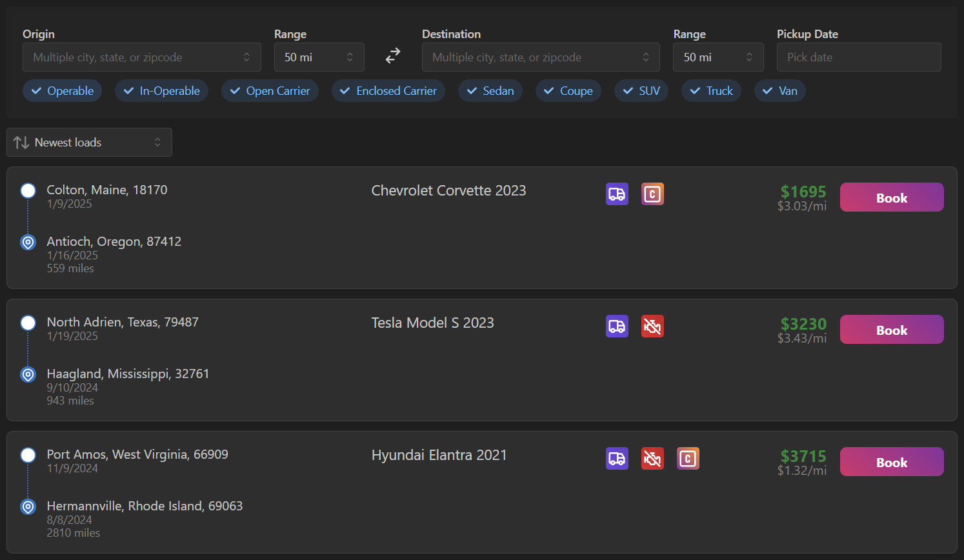Click coupe icon on Chevrolet Corvette load
The image size is (964, 560).
[652, 194]
